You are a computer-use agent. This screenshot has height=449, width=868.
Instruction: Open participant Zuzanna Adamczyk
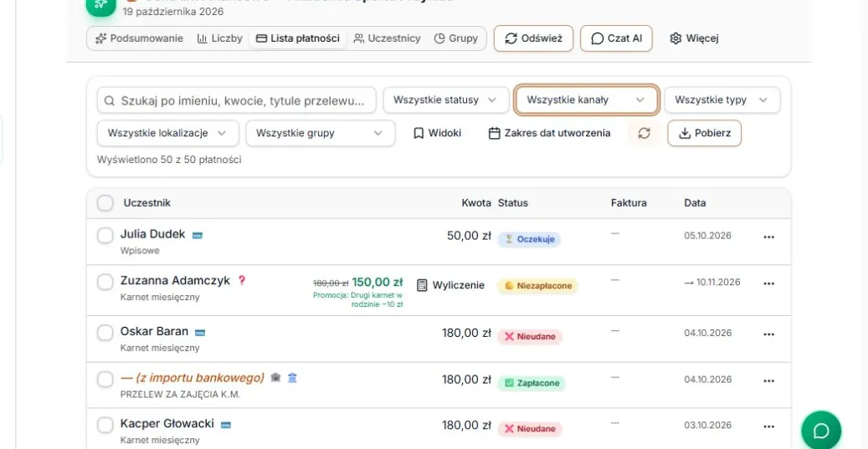pyautogui.click(x=175, y=280)
